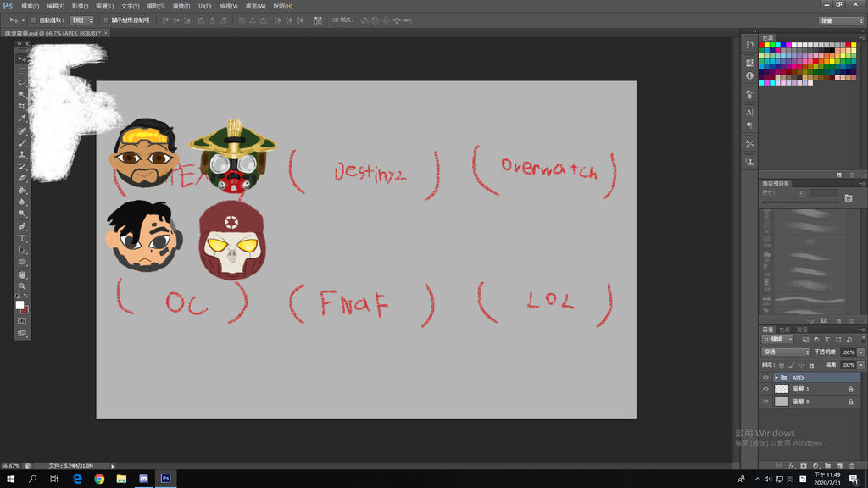868x488 pixels.
Task: Select the Horizontal Type tool
Action: click(21, 238)
